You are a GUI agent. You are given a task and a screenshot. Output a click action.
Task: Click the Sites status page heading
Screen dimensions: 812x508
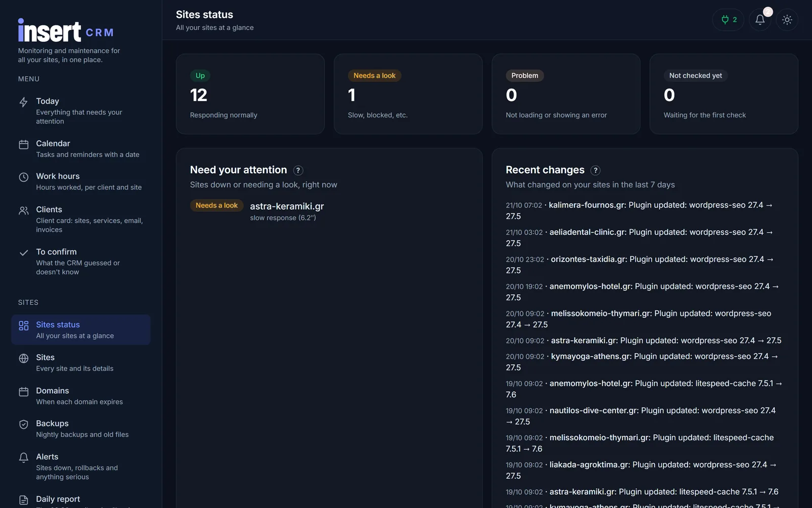pyautogui.click(x=205, y=15)
